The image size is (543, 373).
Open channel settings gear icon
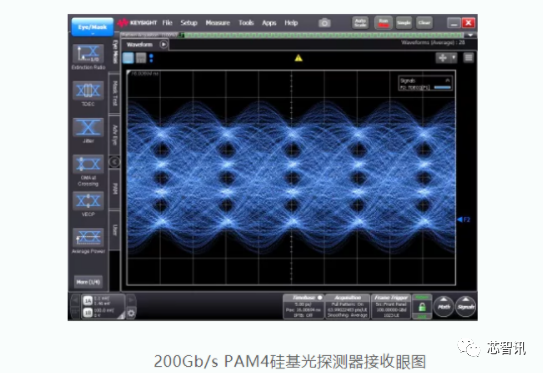tap(131, 313)
